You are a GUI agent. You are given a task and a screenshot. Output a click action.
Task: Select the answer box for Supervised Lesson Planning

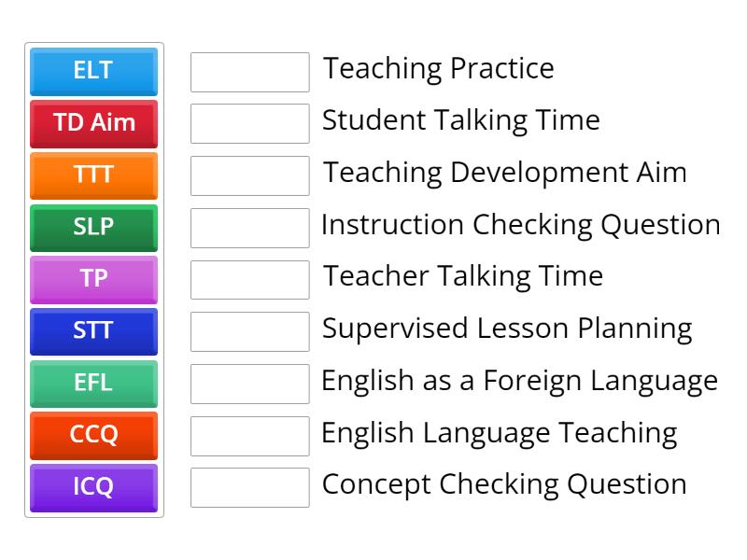tap(249, 331)
